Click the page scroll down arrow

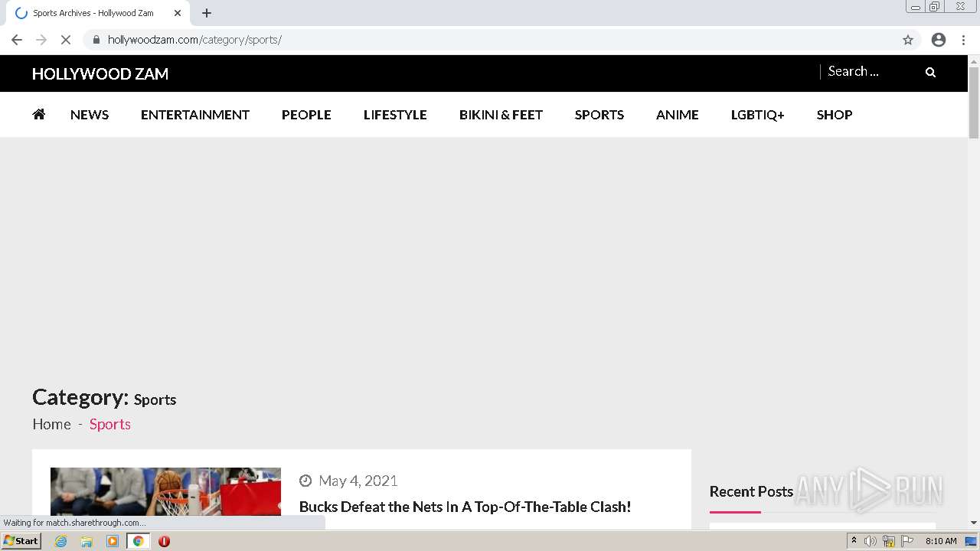(x=974, y=523)
